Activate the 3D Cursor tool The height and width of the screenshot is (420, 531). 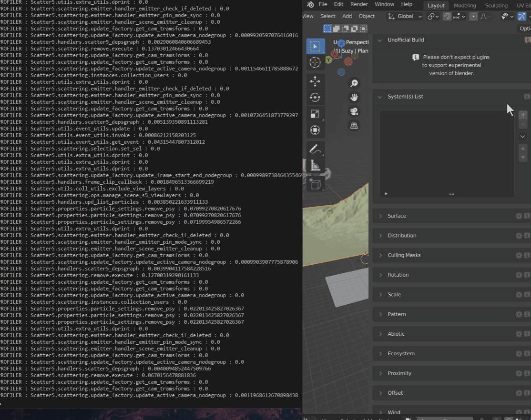[315, 62]
